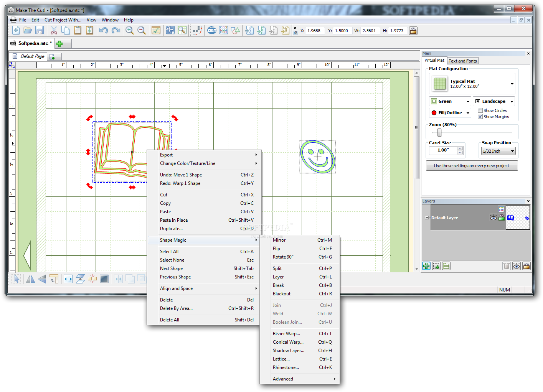Click the Mirror horizontally tool icon

tap(30, 279)
